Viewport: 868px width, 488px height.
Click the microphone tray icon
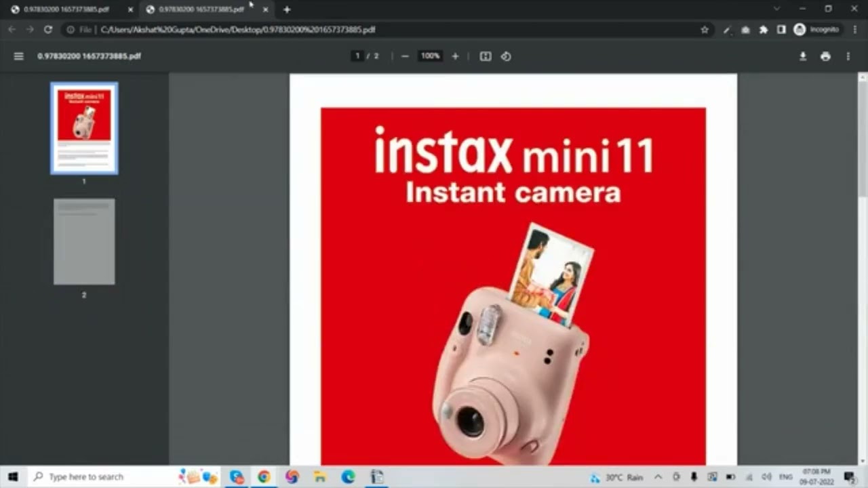coord(694,477)
